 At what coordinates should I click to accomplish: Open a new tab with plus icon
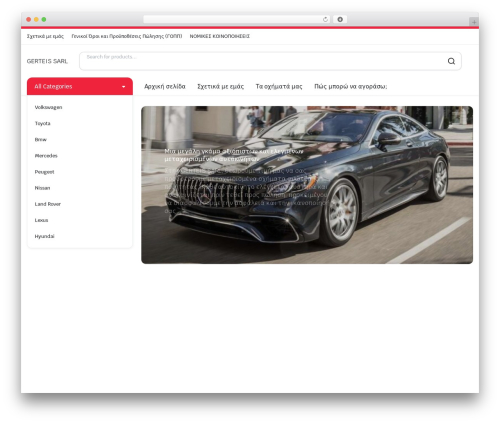click(x=474, y=22)
